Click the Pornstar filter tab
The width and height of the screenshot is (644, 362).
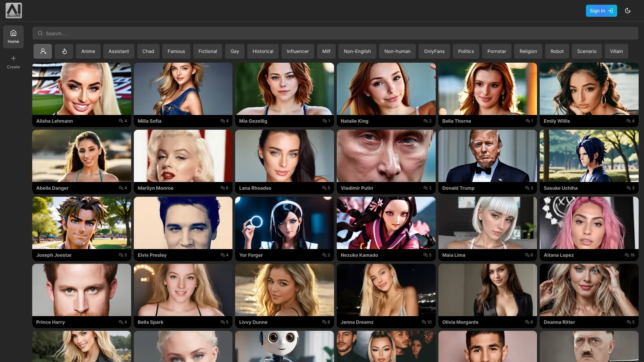click(496, 51)
